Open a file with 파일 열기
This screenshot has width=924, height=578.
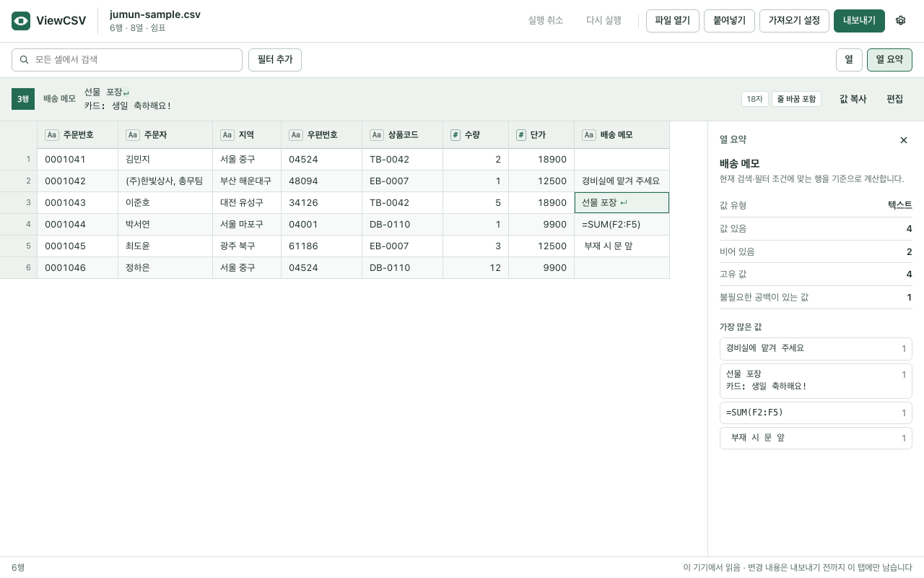[x=673, y=21]
